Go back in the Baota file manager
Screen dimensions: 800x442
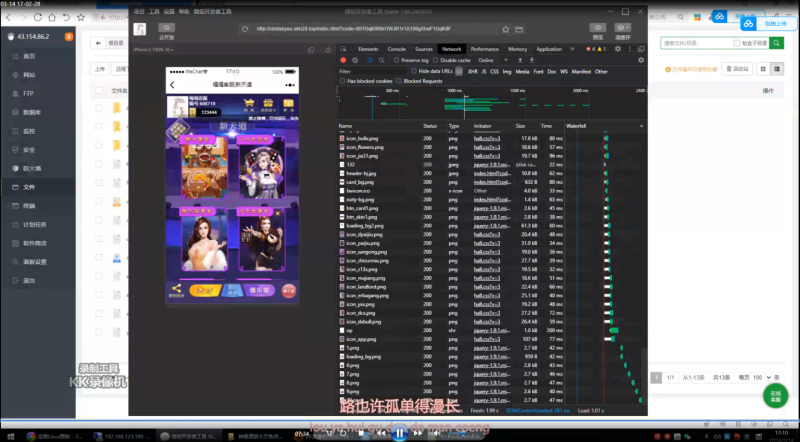(98, 43)
